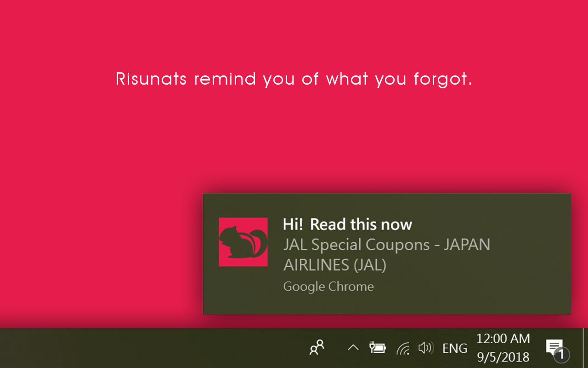Switch input language via ENG indicator

coord(455,349)
